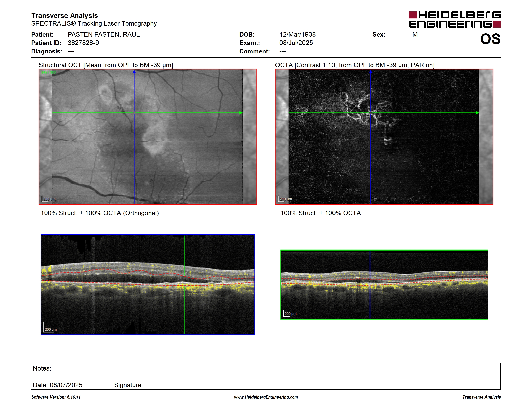This screenshot has width=532, height=411.
Task: Click the 200 µm scale bar in orthogonal B-scan
Action: click(x=50, y=327)
